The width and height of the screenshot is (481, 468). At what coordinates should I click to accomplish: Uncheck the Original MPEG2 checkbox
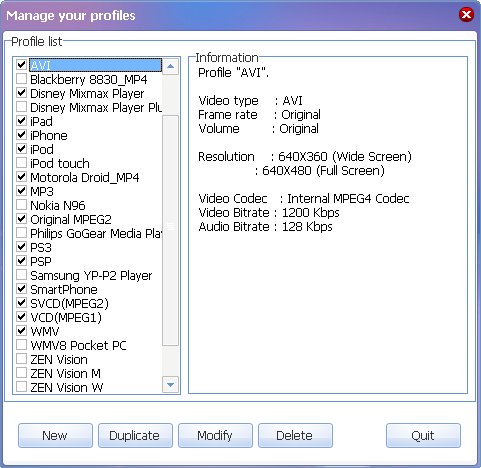point(21,218)
